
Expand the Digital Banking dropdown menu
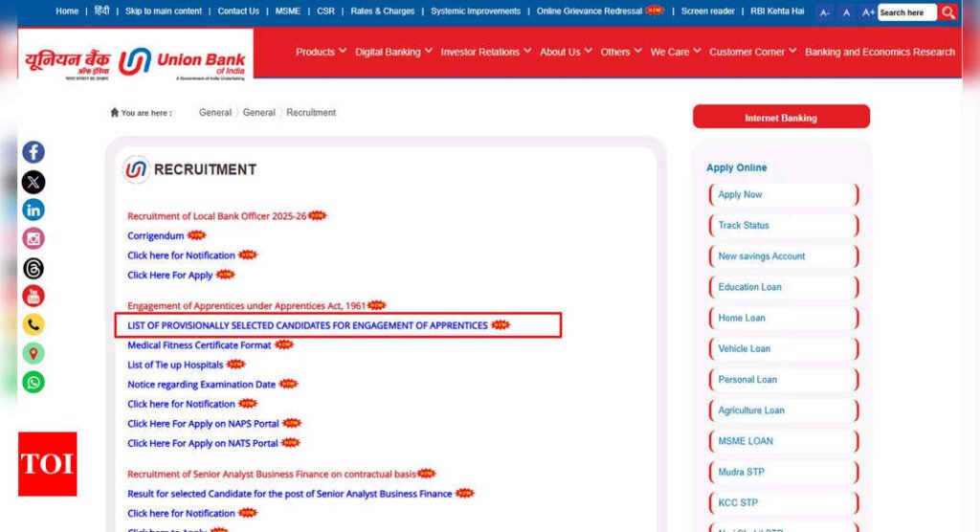click(x=393, y=52)
